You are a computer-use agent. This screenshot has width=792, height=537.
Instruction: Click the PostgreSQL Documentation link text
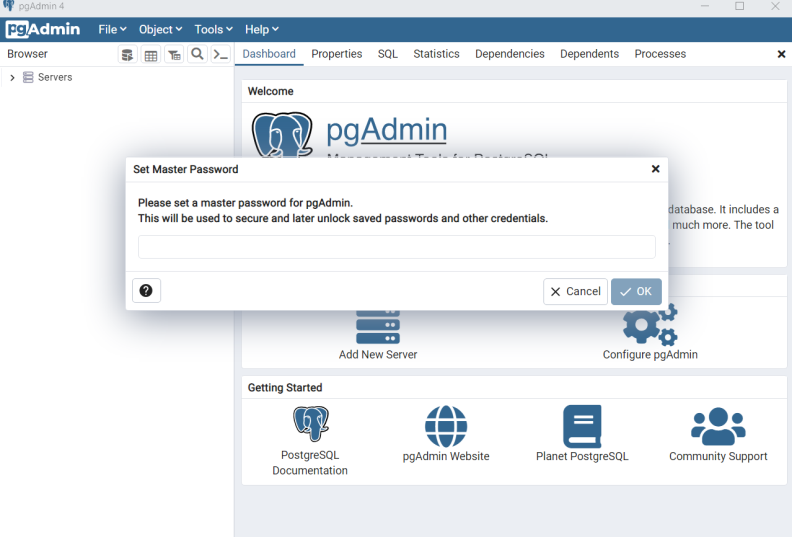pyautogui.click(x=310, y=463)
